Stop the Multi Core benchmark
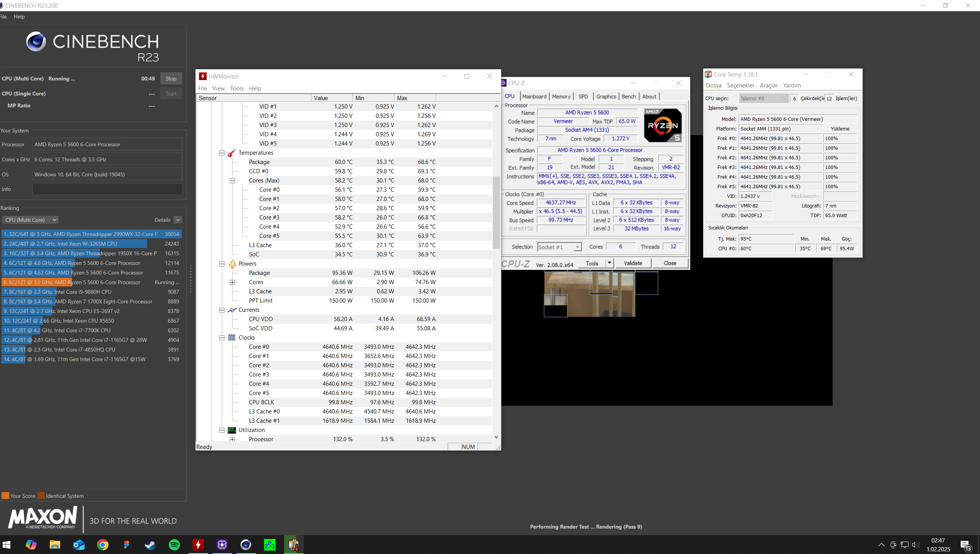Viewport: 980px width, 554px height. coord(171,79)
